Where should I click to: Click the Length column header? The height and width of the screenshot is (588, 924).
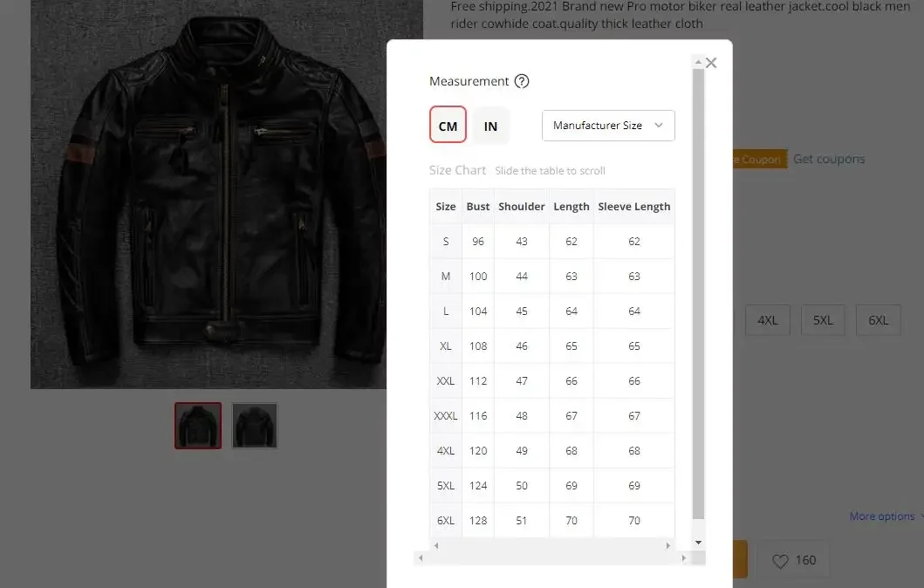[x=571, y=207]
